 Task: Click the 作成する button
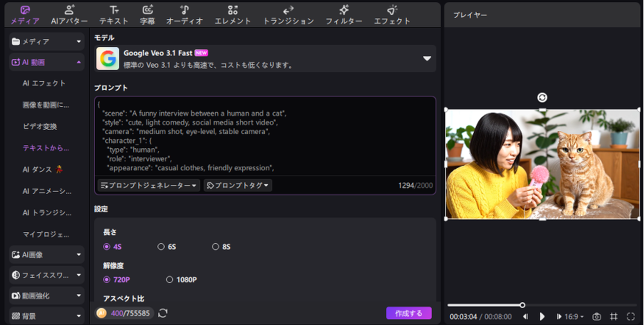pos(408,313)
